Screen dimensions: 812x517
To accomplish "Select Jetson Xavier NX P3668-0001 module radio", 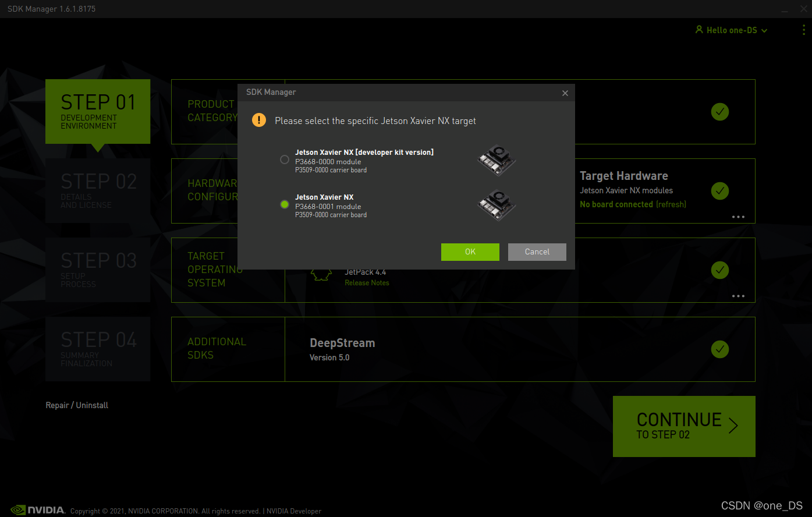I will pyautogui.click(x=285, y=204).
